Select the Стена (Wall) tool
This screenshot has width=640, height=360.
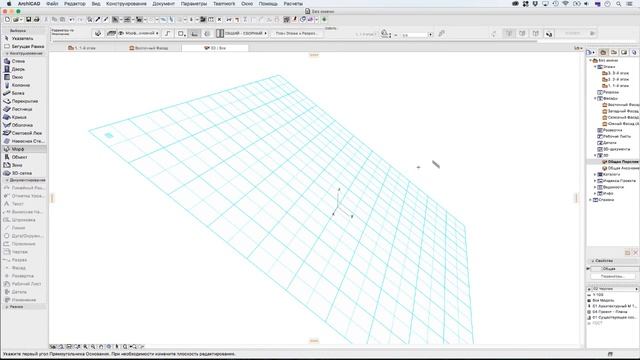pos(18,61)
